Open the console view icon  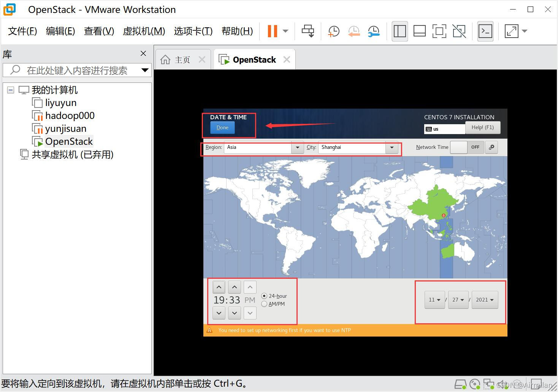coord(485,31)
